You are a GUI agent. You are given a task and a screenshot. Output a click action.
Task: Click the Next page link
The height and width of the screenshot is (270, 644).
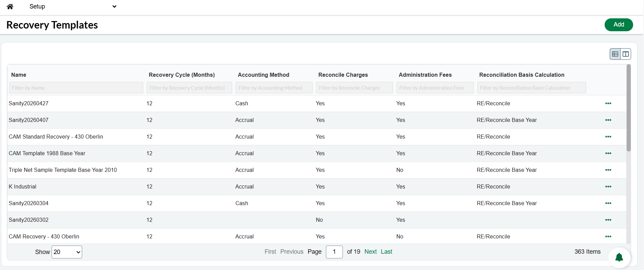tap(370, 252)
